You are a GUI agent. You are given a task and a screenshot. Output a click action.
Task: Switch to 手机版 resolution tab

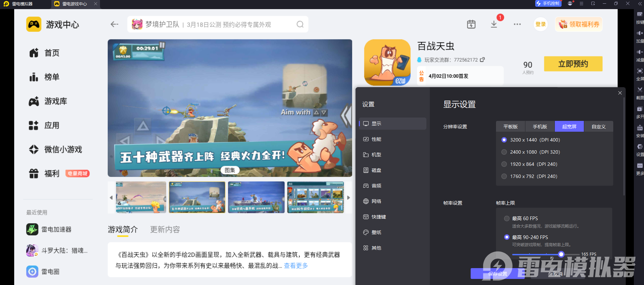pyautogui.click(x=540, y=127)
